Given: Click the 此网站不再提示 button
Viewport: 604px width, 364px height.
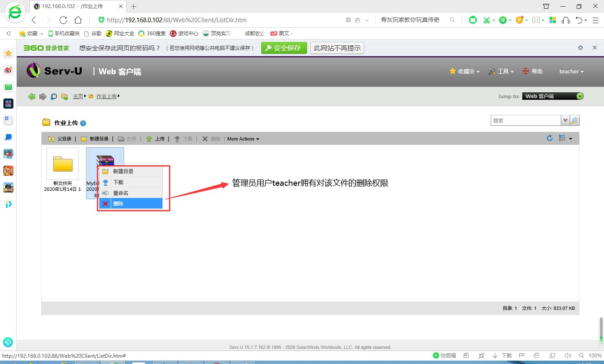Looking at the screenshot, I should point(337,48).
